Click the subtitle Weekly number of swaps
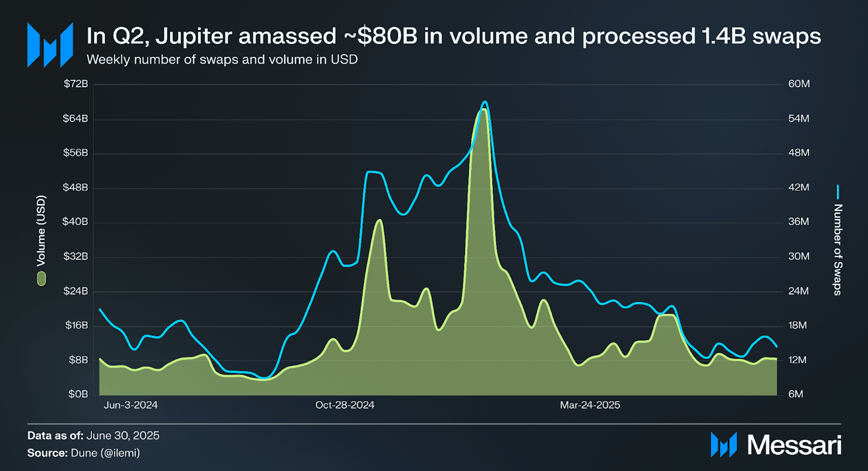 222,60
